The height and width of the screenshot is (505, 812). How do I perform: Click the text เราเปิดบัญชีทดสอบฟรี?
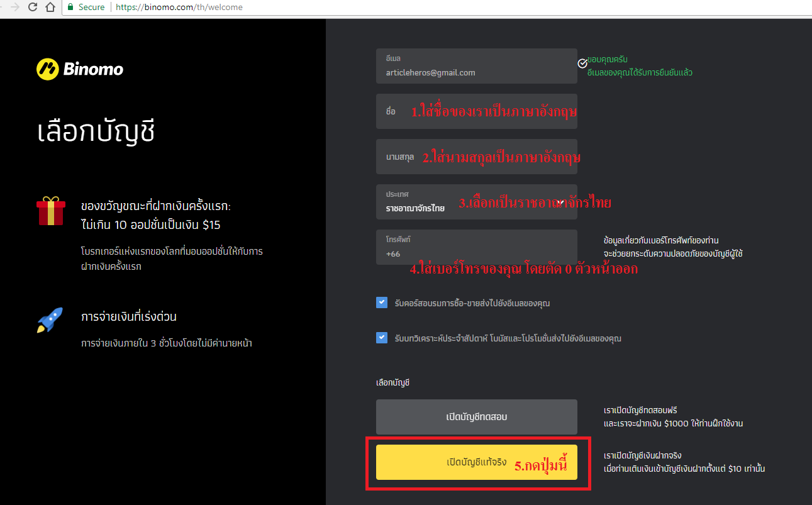tap(640, 411)
